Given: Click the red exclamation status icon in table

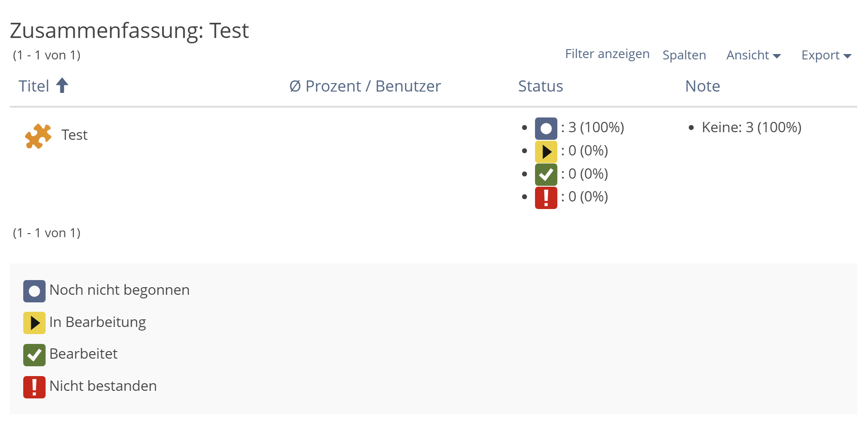Looking at the screenshot, I should [546, 198].
